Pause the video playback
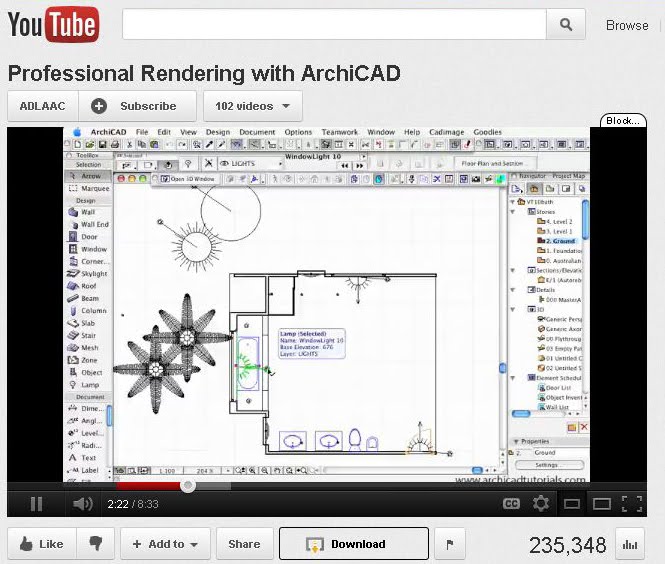Screen dimensions: 665x564 coord(36,504)
